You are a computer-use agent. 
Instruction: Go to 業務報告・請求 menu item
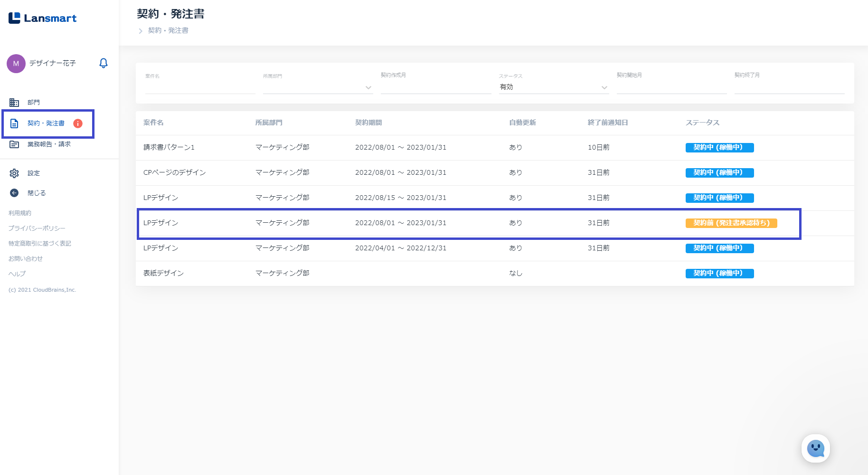(x=49, y=144)
